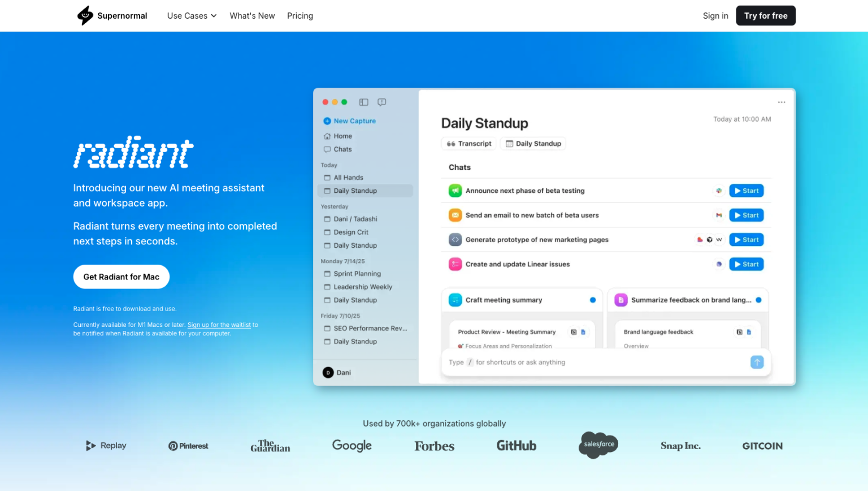Start Create and update Linear issues
The height and width of the screenshot is (491, 868).
tap(747, 264)
